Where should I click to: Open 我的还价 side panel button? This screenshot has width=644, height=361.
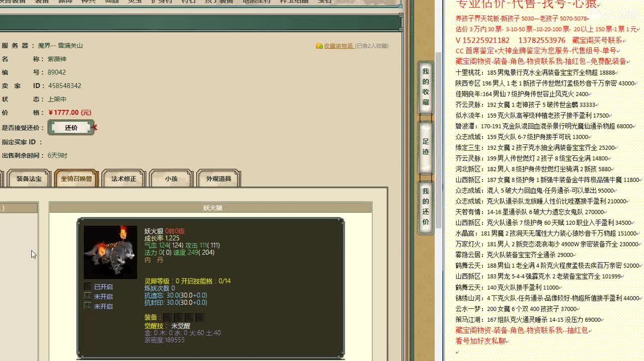coord(426,207)
